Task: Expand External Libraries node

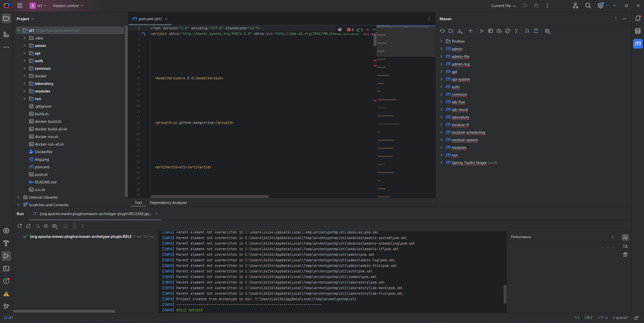Action: [x=18, y=197]
